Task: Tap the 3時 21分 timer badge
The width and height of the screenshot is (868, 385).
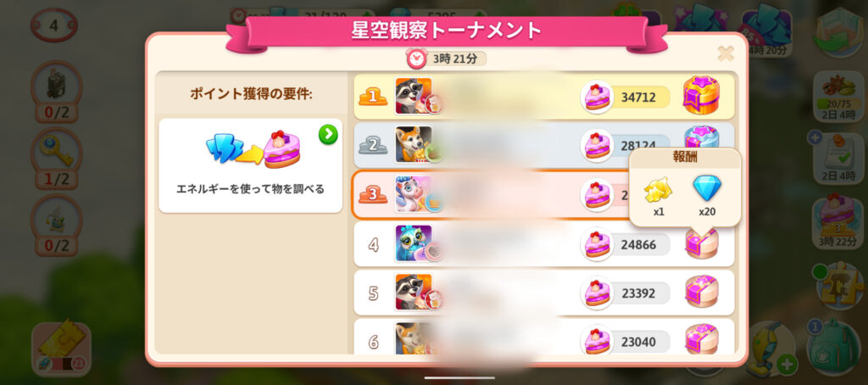Action: (447, 59)
